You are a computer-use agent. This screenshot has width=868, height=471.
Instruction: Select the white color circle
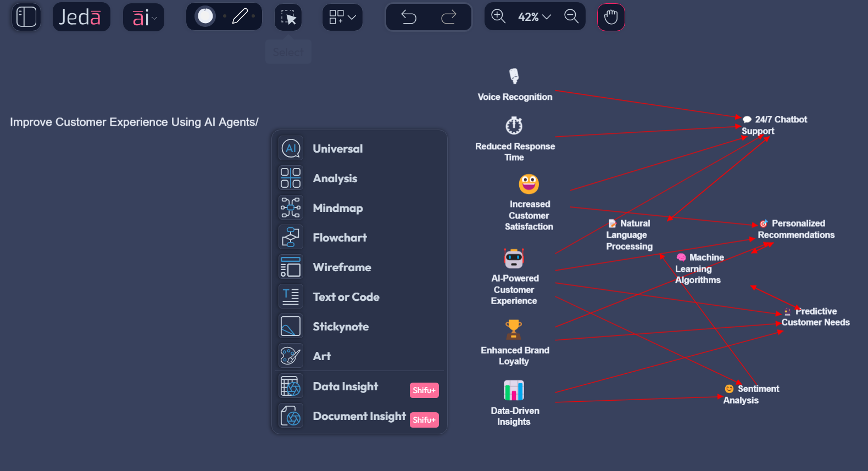[x=205, y=16]
